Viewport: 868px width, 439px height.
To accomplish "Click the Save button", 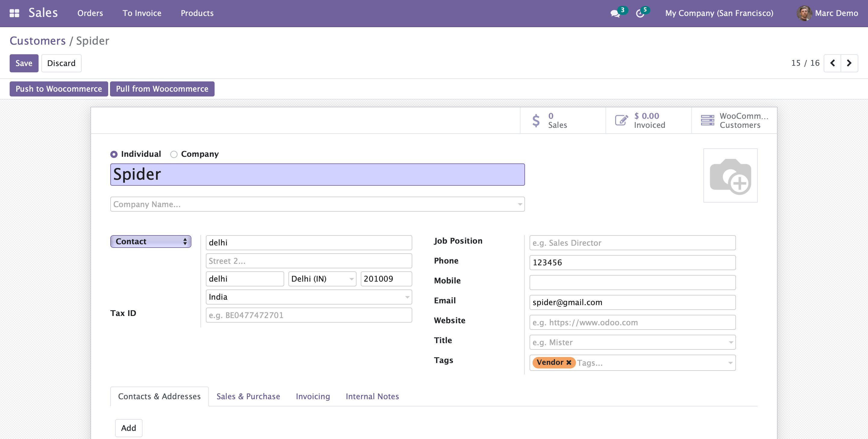I will click(24, 63).
